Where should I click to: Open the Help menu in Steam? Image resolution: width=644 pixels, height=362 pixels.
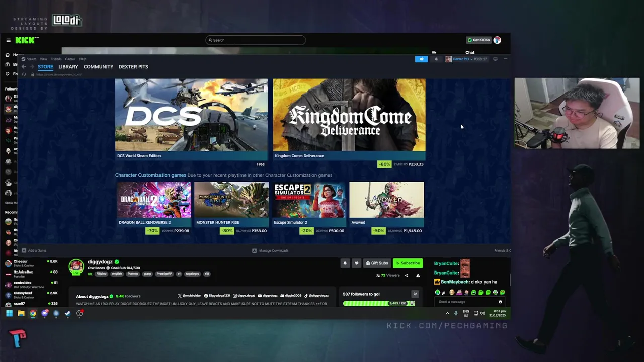[x=83, y=59]
